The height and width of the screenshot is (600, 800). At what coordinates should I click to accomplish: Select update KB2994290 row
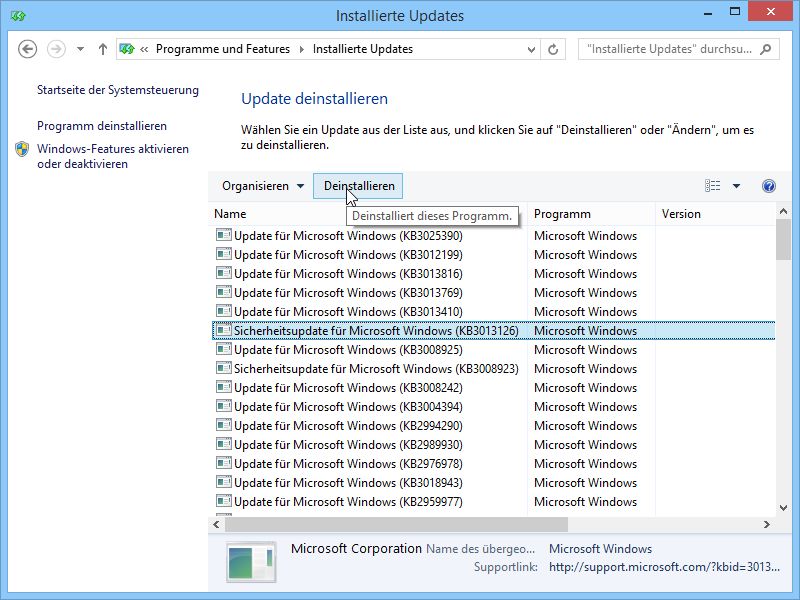tap(493, 426)
